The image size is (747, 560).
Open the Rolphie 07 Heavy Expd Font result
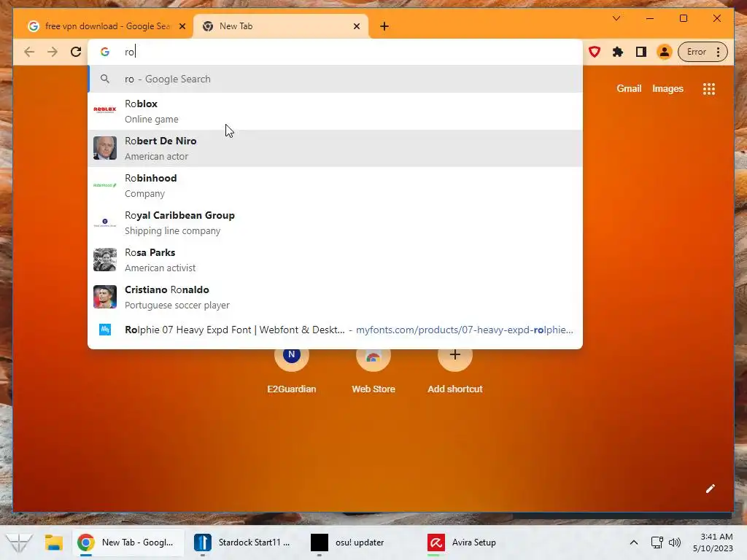335,330
